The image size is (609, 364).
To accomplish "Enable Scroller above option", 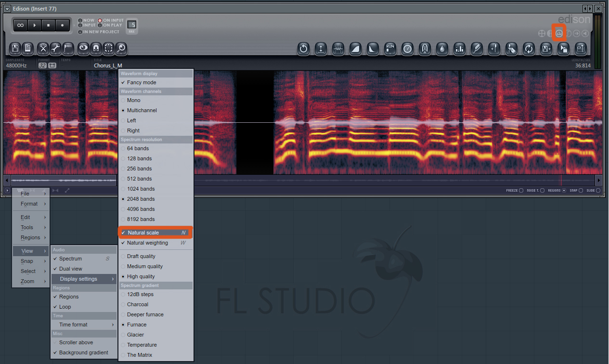I will click(x=84, y=342).
